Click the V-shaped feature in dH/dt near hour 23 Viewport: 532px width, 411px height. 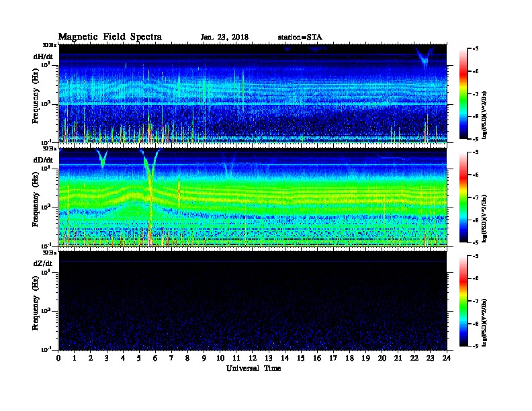click(425, 58)
